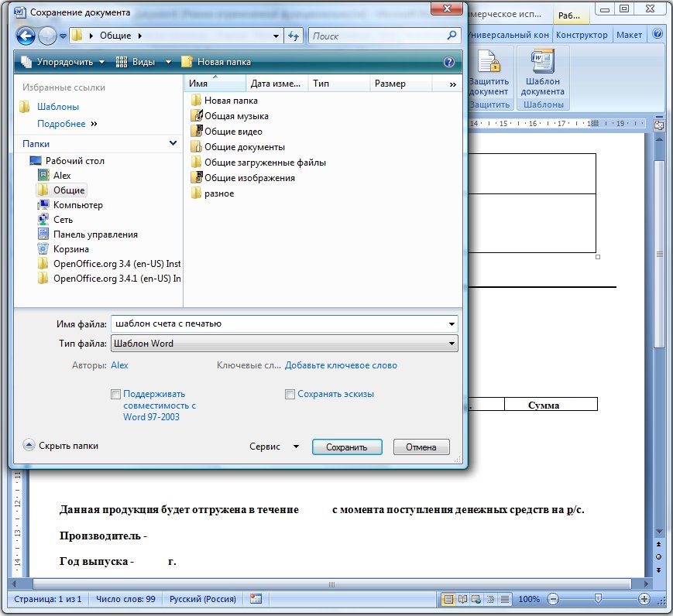Select Сеть in the folder tree
The image size is (673, 616).
(x=55, y=220)
